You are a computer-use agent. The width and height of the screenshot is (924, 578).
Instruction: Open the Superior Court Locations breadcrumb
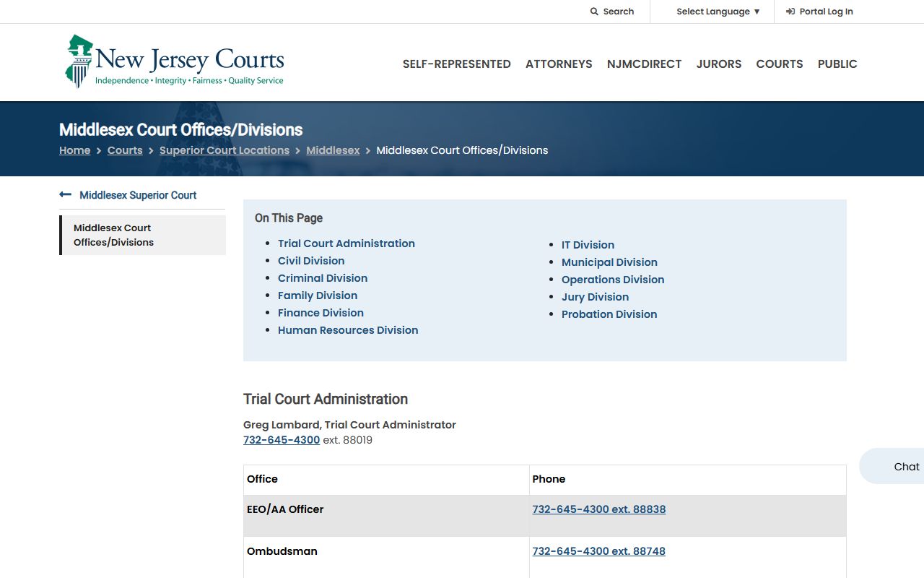click(x=225, y=150)
